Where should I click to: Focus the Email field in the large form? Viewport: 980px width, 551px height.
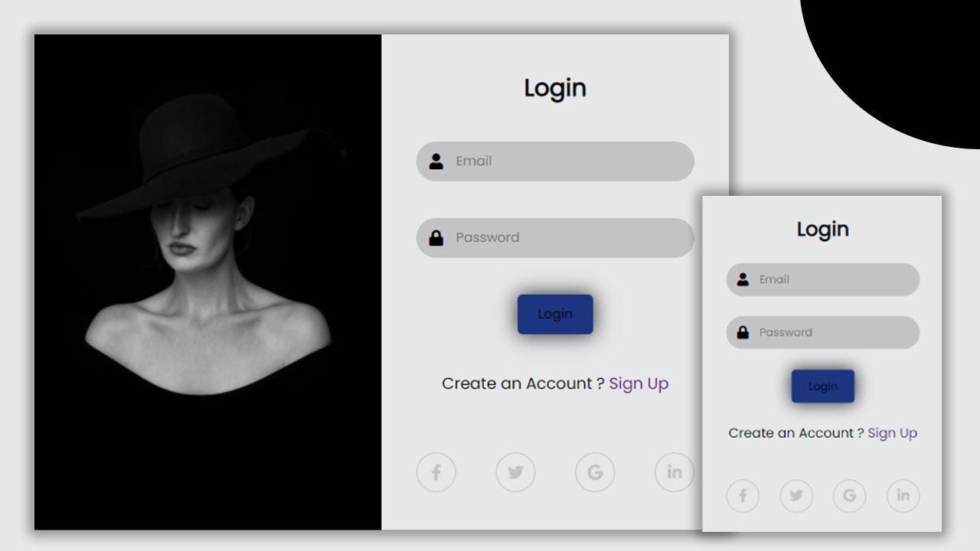point(555,161)
